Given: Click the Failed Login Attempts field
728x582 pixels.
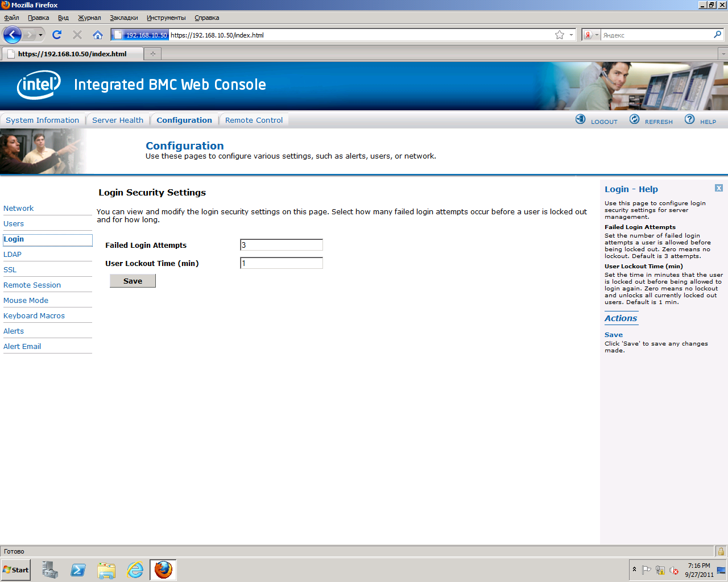Looking at the screenshot, I should [281, 245].
